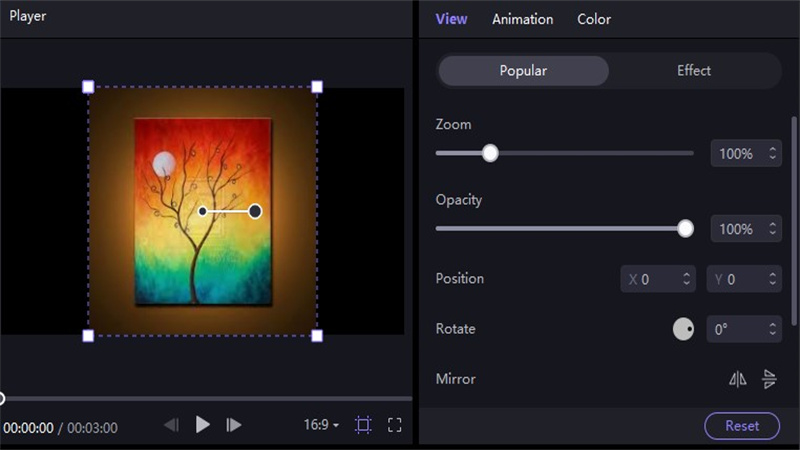The height and width of the screenshot is (450, 800).
Task: Adjust the Rotate degree stepper
Action: click(772, 329)
